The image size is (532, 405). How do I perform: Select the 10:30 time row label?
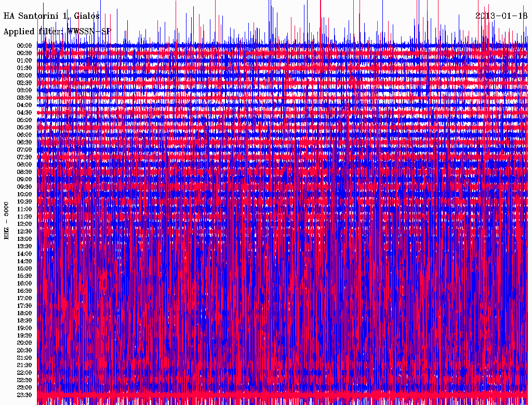[x=24, y=202]
